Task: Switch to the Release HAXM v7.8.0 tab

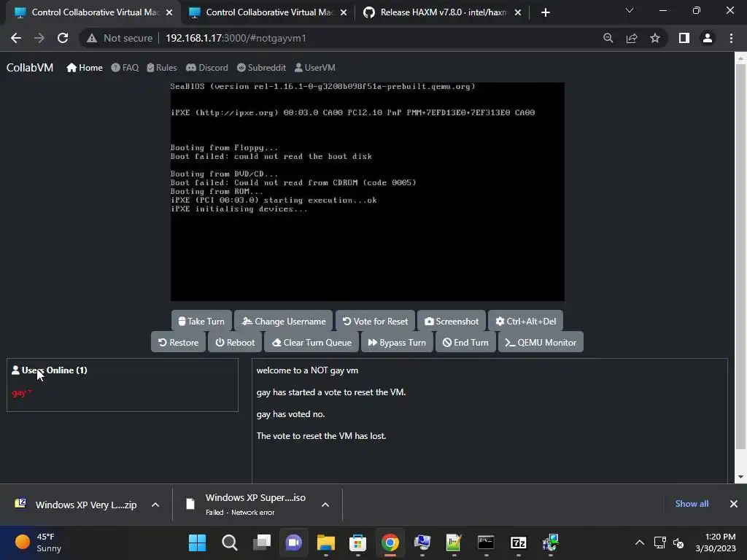Action: 442,12
